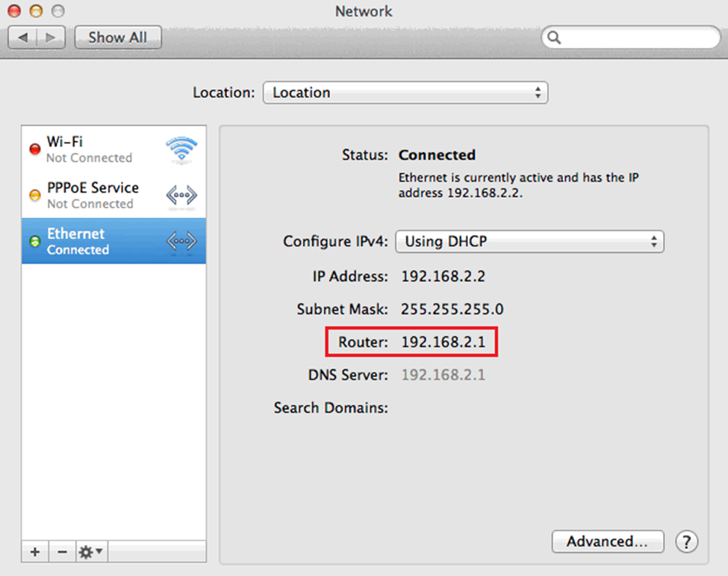This screenshot has height=576, width=728.
Task: Remove selected service with minus button
Action: [62, 552]
